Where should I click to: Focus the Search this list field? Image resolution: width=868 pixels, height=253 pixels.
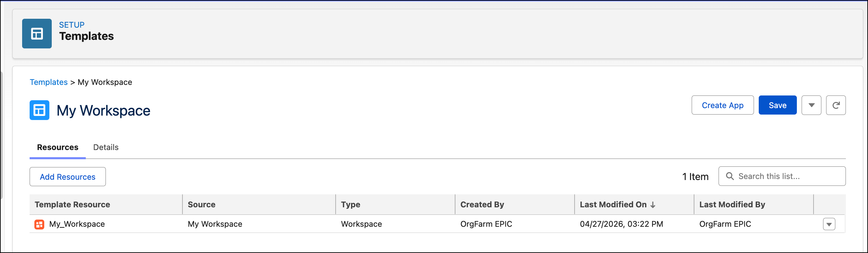tap(782, 176)
